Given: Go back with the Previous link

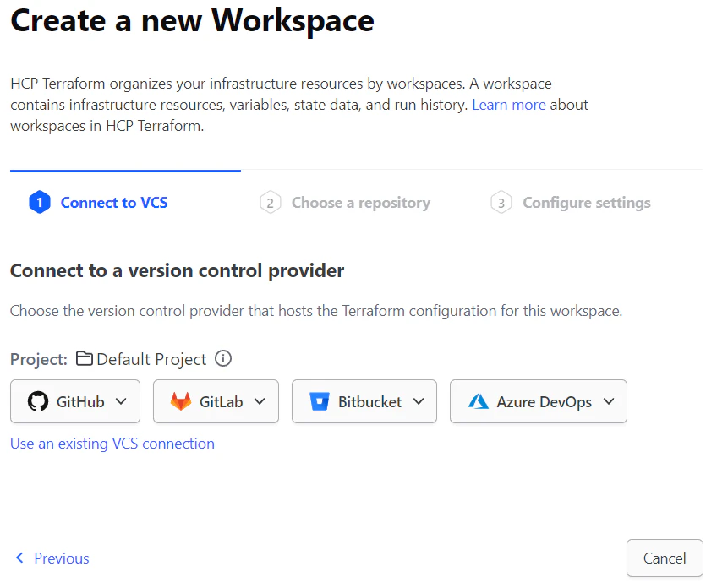Looking at the screenshot, I should [61, 558].
